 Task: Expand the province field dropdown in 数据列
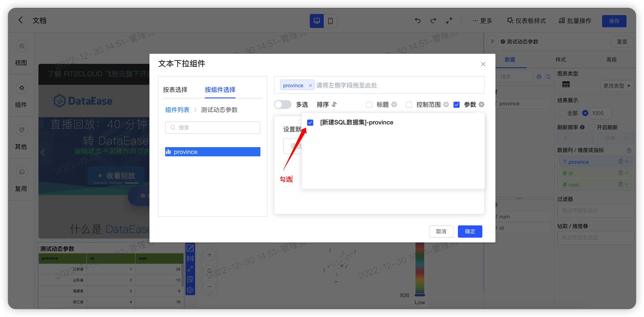627,162
